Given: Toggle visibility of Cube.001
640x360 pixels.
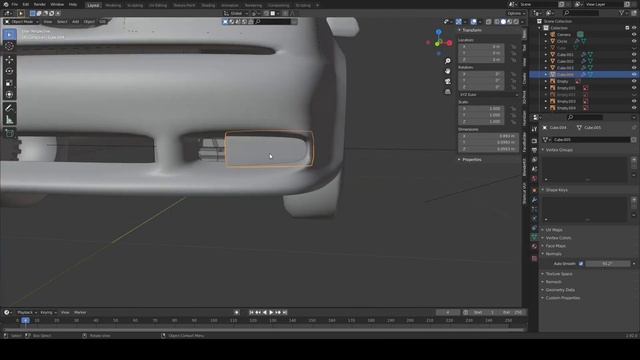Looking at the screenshot, I should click(634, 54).
